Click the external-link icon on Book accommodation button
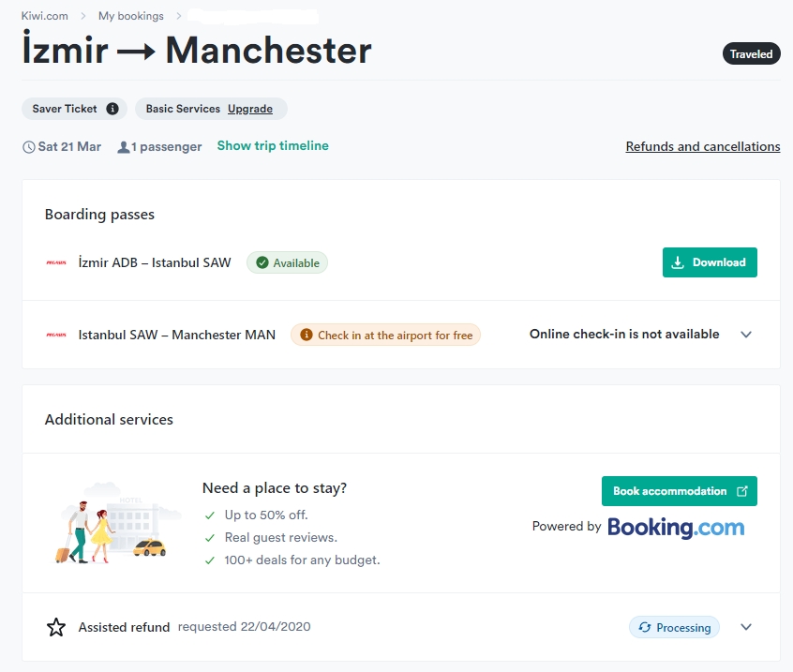 point(743,490)
